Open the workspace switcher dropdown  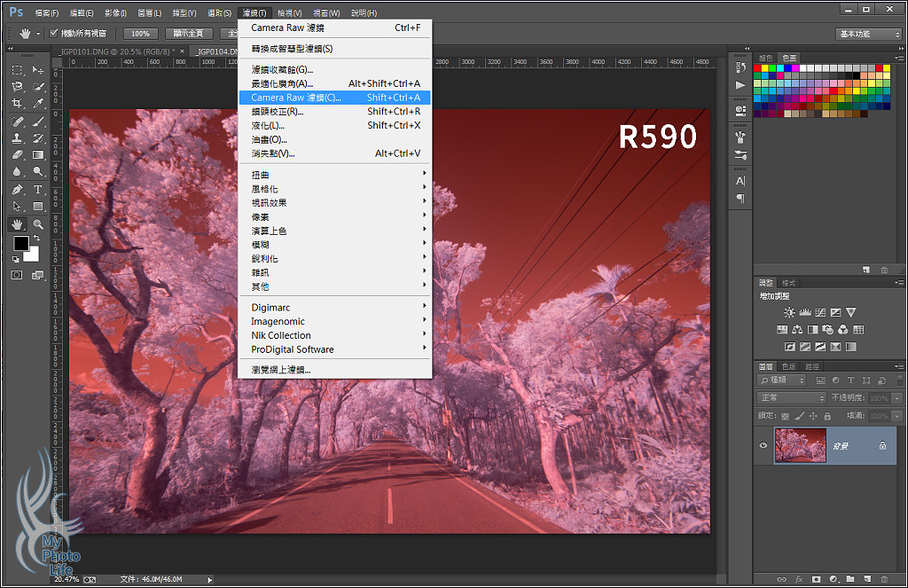[x=868, y=34]
